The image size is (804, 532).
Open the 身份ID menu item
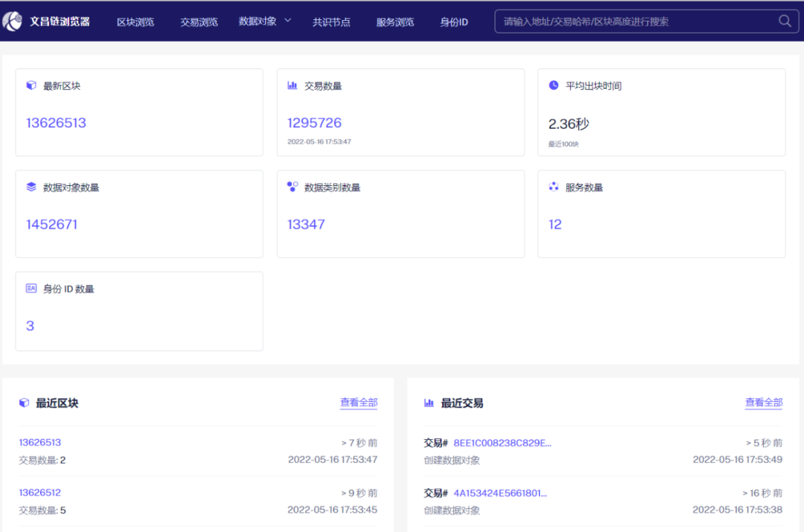[454, 22]
